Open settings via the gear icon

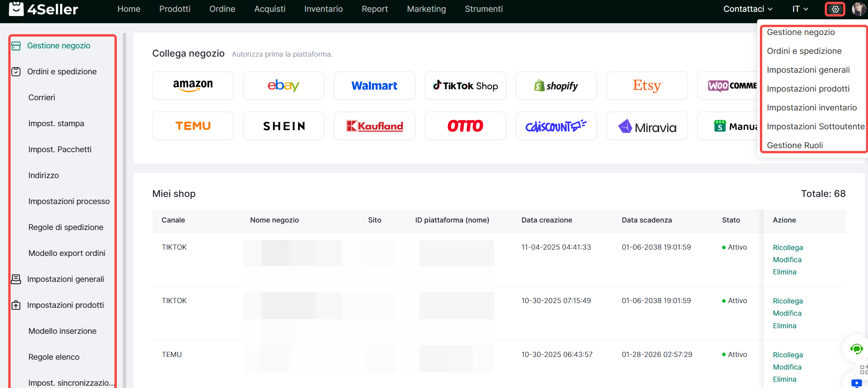pos(835,9)
